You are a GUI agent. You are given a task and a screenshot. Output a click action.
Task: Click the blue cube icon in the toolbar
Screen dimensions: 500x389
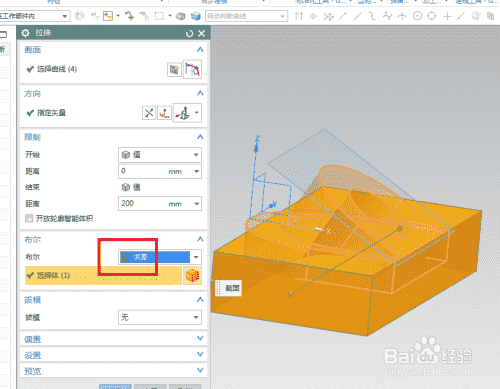click(x=196, y=16)
